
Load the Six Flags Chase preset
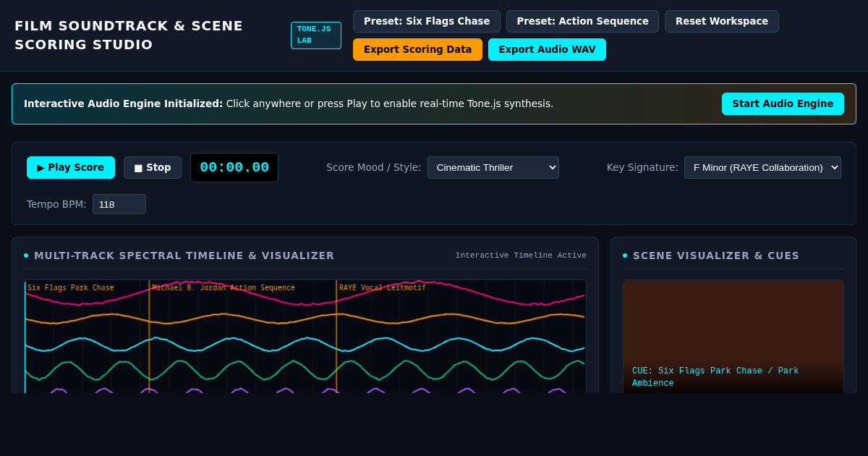(x=427, y=21)
